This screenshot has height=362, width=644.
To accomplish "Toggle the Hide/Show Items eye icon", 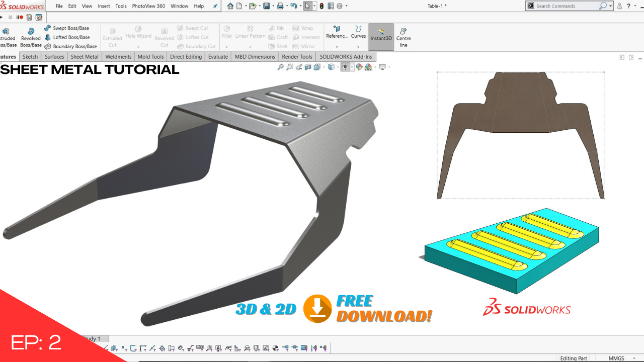I will coord(345,67).
